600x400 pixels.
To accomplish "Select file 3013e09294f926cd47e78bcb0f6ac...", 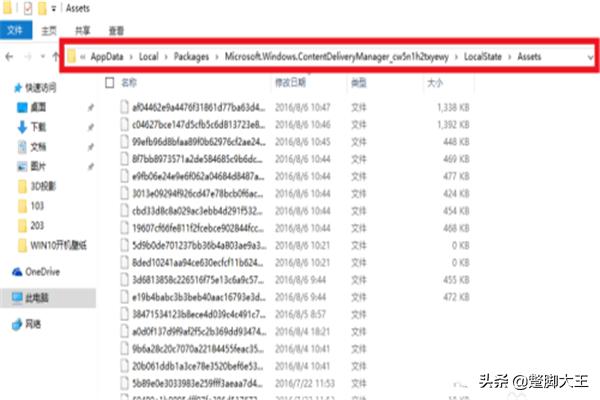I will pos(197,194).
